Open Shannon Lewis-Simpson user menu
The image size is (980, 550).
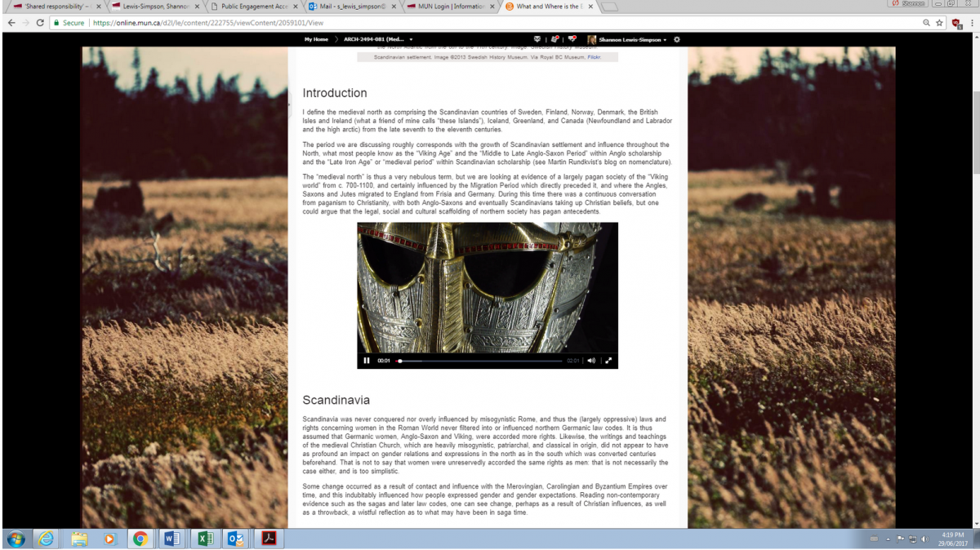626,39
